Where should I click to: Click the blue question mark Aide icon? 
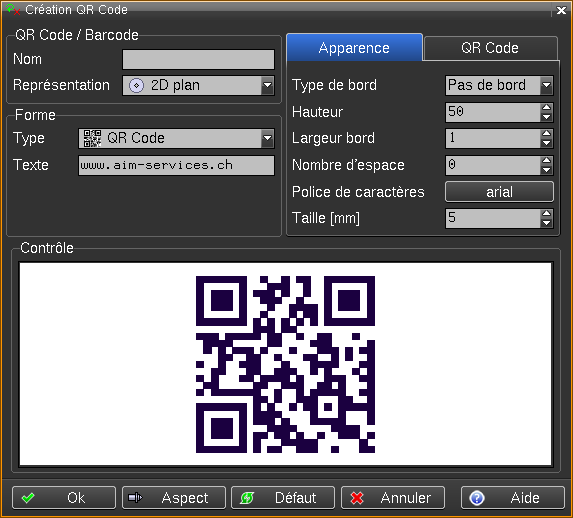point(477,498)
